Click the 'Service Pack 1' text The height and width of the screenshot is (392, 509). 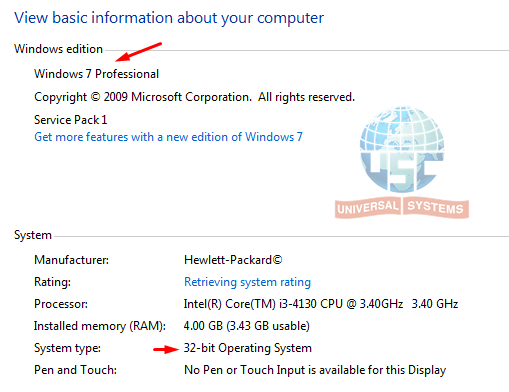71,120
